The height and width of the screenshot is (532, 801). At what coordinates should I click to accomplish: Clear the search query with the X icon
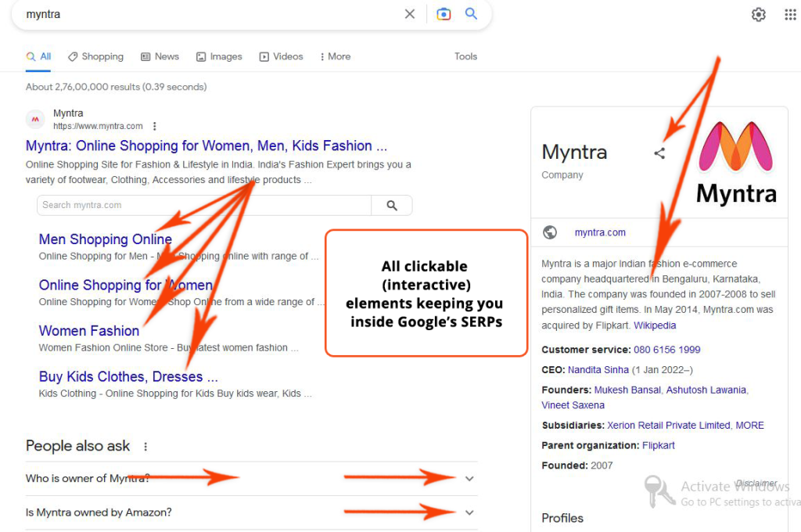(410, 13)
